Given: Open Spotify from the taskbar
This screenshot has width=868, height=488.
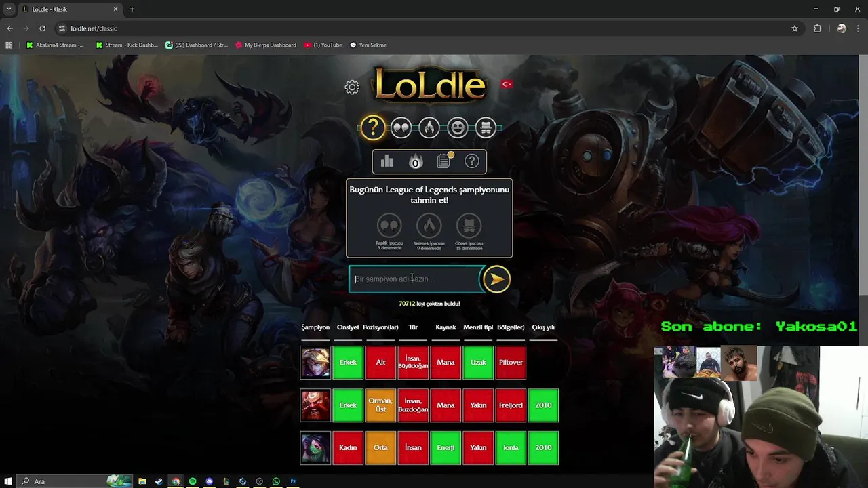Looking at the screenshot, I should [193, 481].
